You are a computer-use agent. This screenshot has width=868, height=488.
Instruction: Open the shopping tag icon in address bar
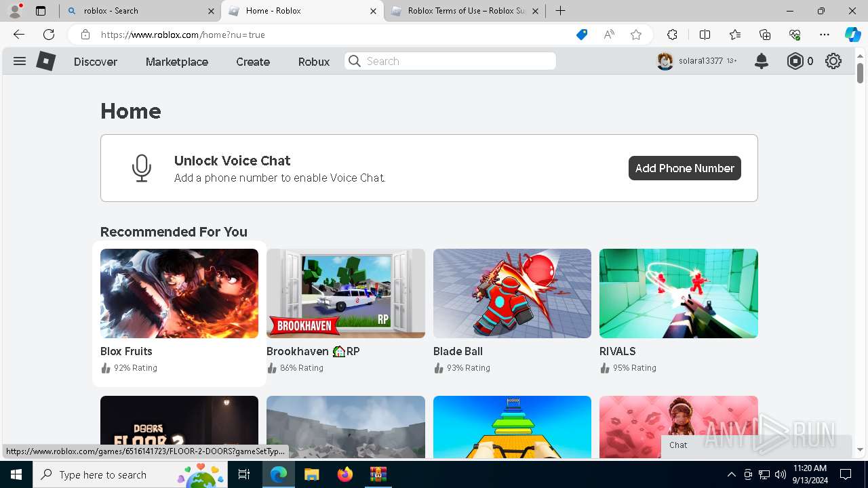pos(582,35)
